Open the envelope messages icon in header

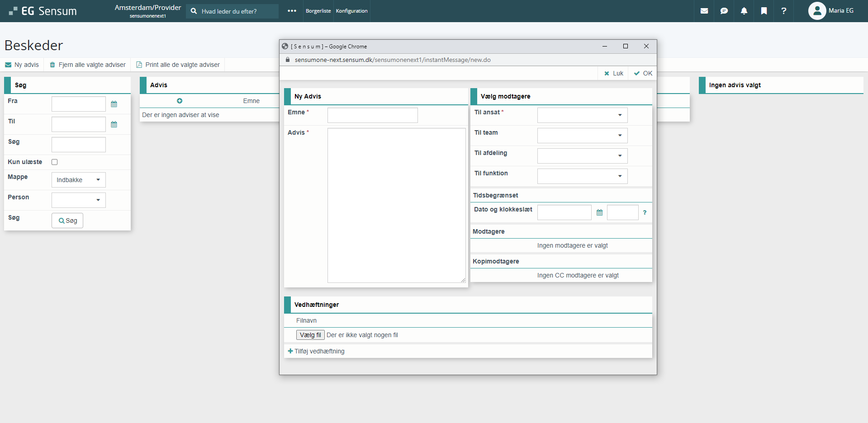point(704,11)
